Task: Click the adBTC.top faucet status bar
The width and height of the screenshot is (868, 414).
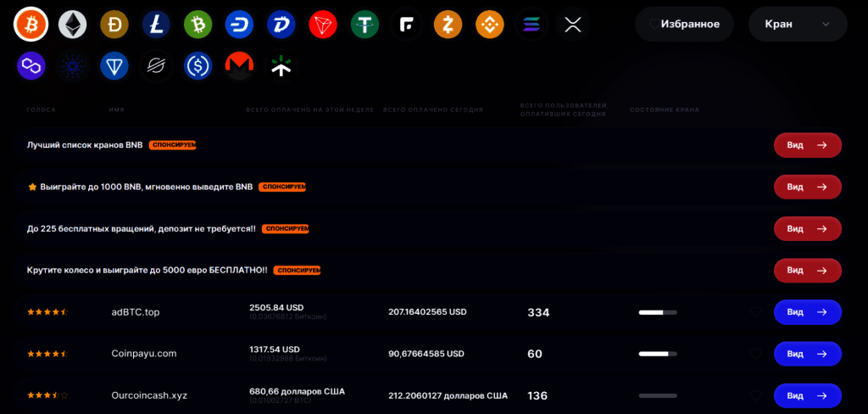Action: pos(658,312)
